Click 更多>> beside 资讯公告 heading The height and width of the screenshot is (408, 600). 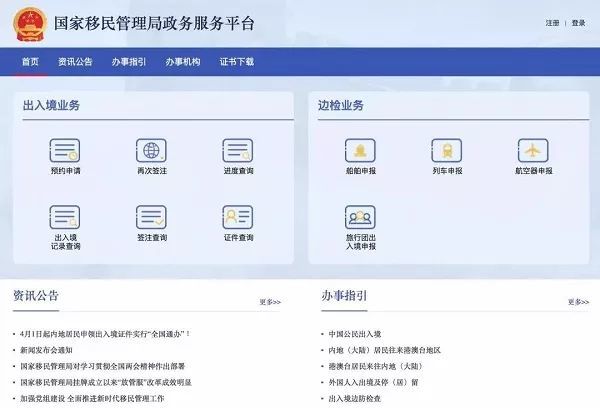click(270, 302)
